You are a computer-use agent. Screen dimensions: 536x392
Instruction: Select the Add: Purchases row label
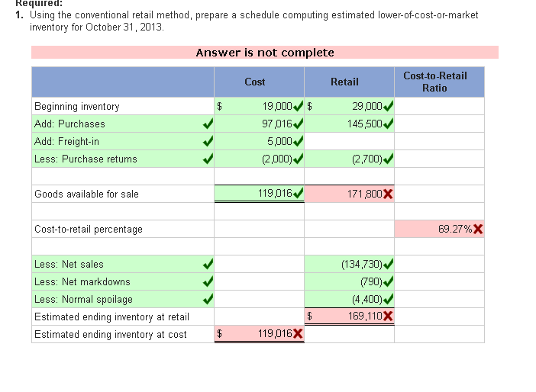tap(69, 124)
